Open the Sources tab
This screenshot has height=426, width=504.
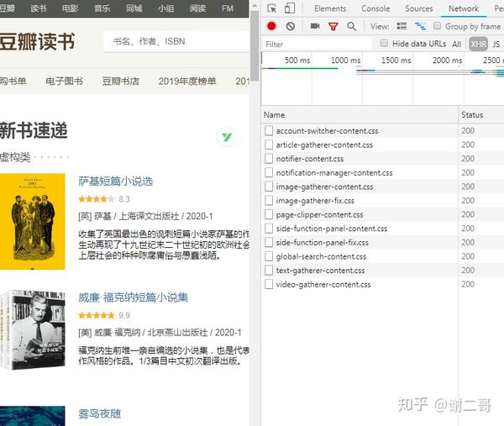tap(419, 8)
